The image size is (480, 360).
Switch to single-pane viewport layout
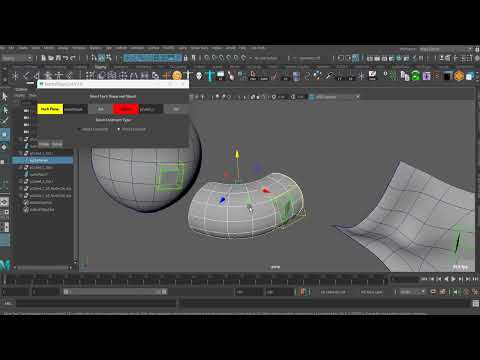[5, 202]
